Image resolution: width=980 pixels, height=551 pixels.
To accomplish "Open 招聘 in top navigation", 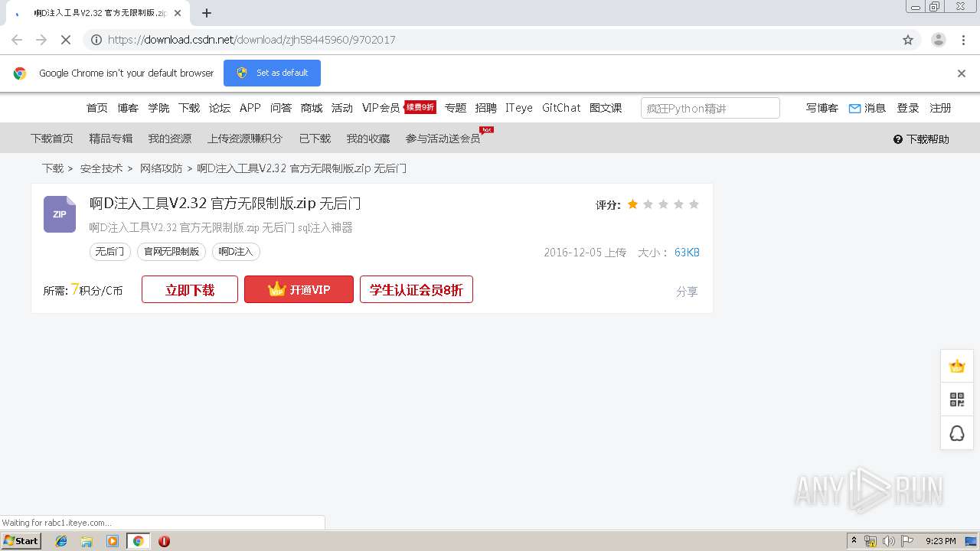I will point(485,108).
